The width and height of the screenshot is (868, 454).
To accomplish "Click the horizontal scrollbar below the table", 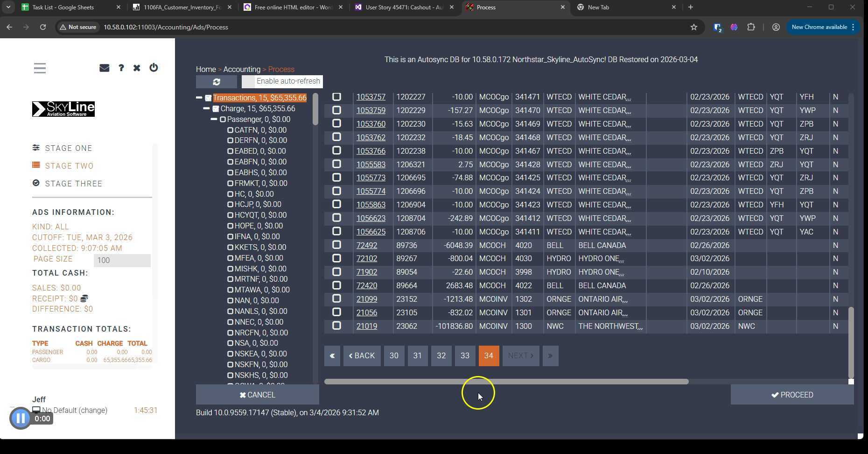I will pos(506,382).
